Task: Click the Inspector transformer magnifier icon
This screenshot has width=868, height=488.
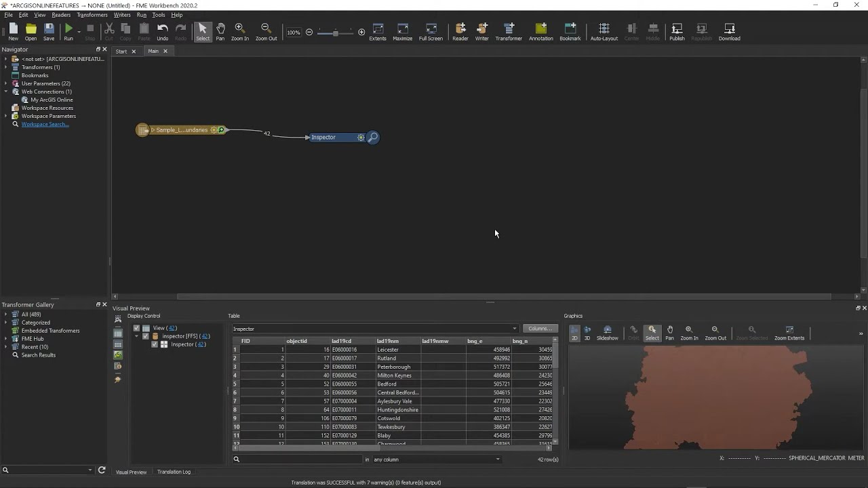Action: click(x=373, y=137)
